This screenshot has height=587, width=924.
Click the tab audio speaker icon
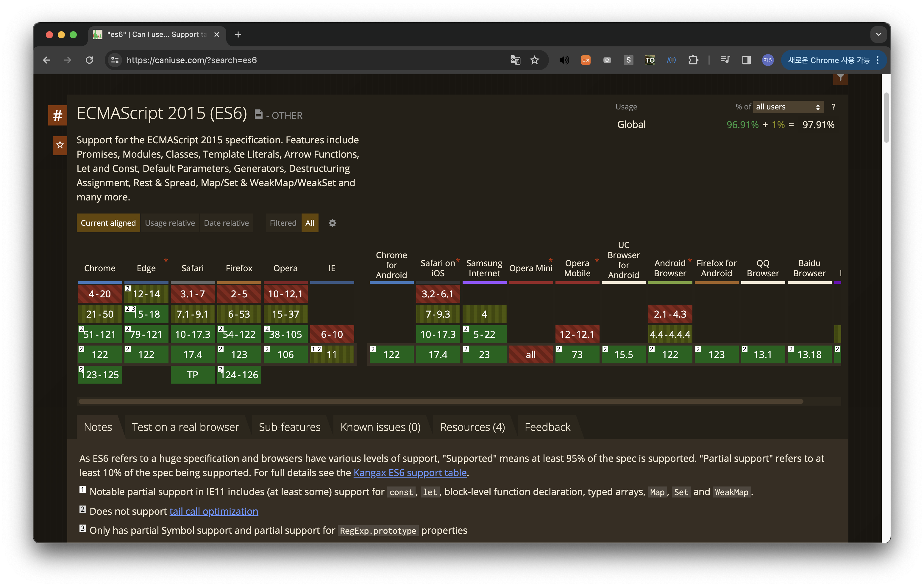(x=564, y=60)
